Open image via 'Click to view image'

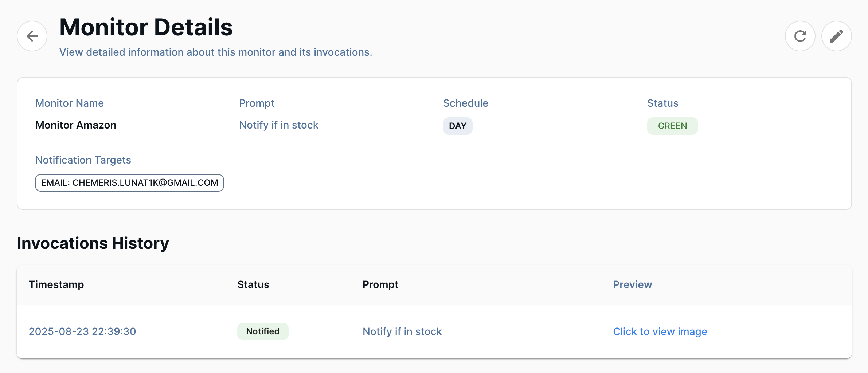point(660,331)
